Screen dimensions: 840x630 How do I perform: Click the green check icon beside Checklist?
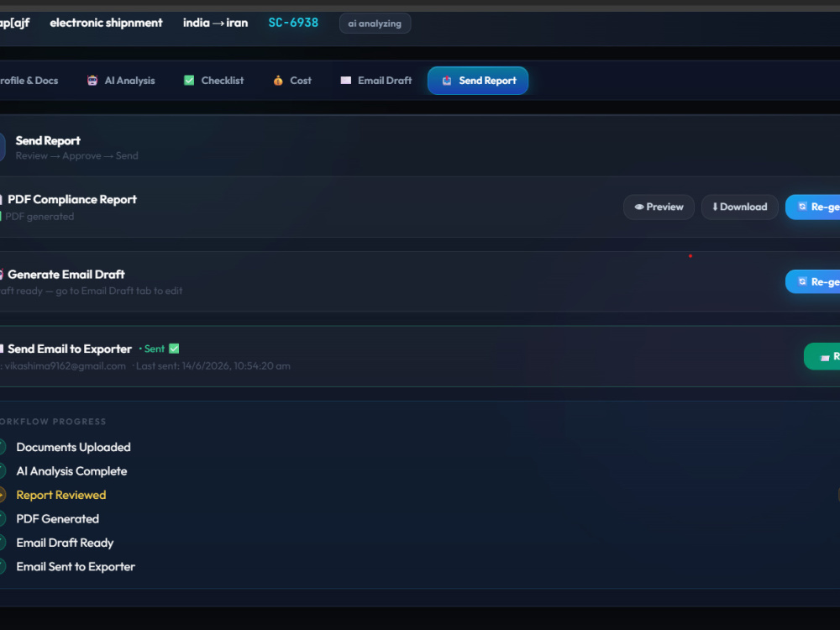(189, 81)
